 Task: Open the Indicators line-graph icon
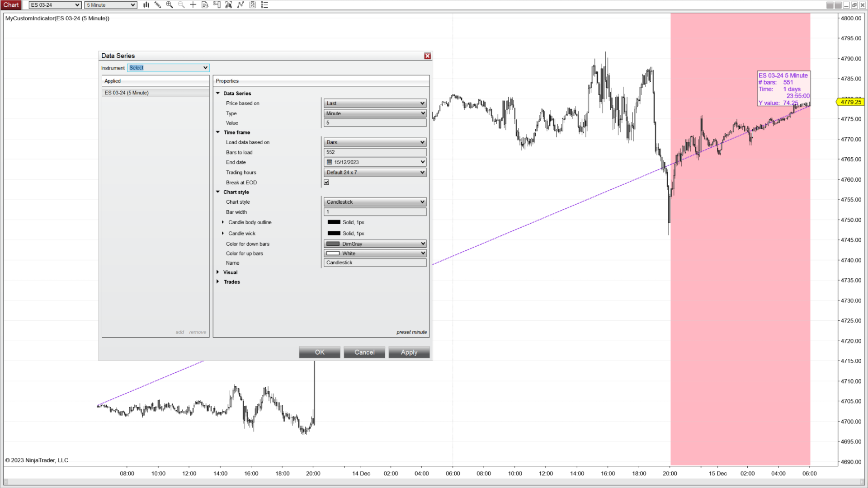pyautogui.click(x=241, y=5)
